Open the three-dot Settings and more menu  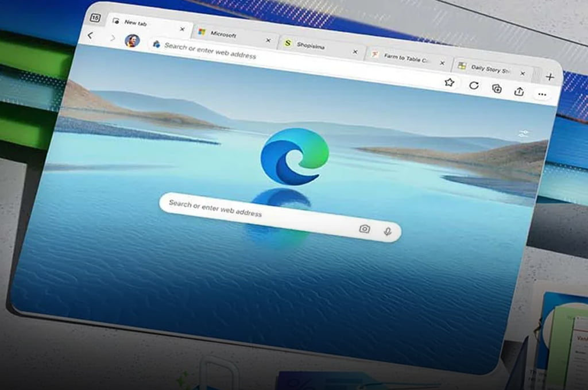(x=541, y=94)
